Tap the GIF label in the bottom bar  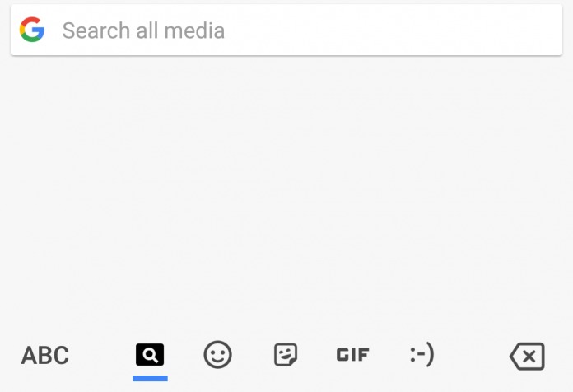tap(353, 356)
